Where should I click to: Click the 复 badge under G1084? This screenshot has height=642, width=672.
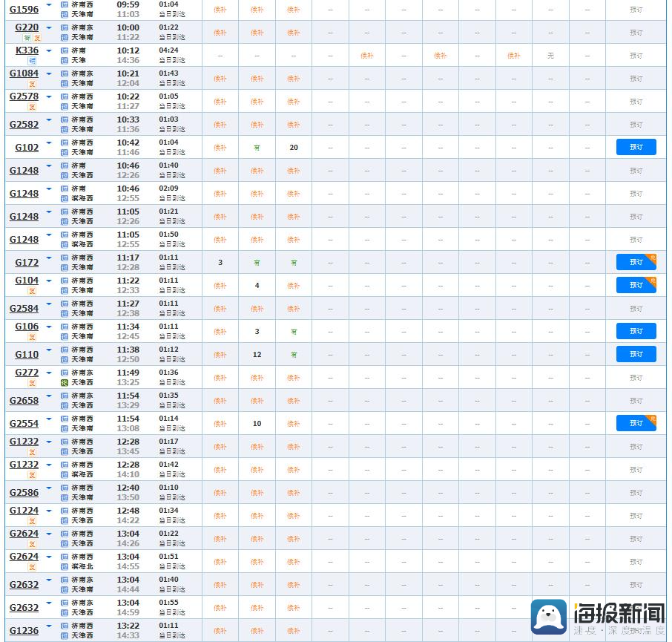coord(32,84)
